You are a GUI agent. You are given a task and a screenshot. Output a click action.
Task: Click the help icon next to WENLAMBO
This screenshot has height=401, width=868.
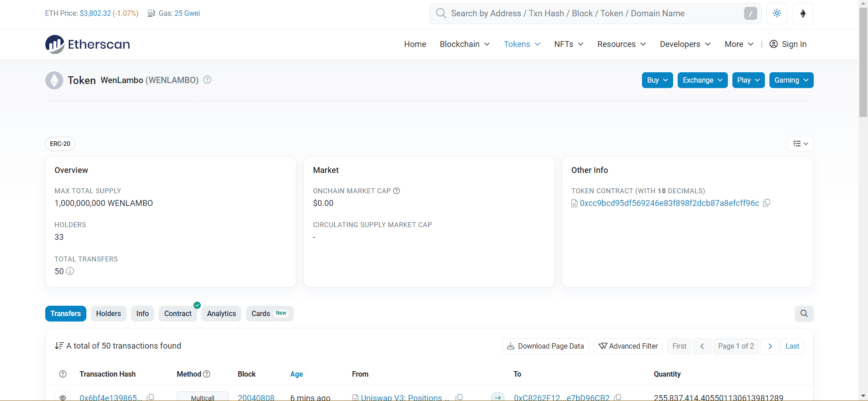[208, 80]
